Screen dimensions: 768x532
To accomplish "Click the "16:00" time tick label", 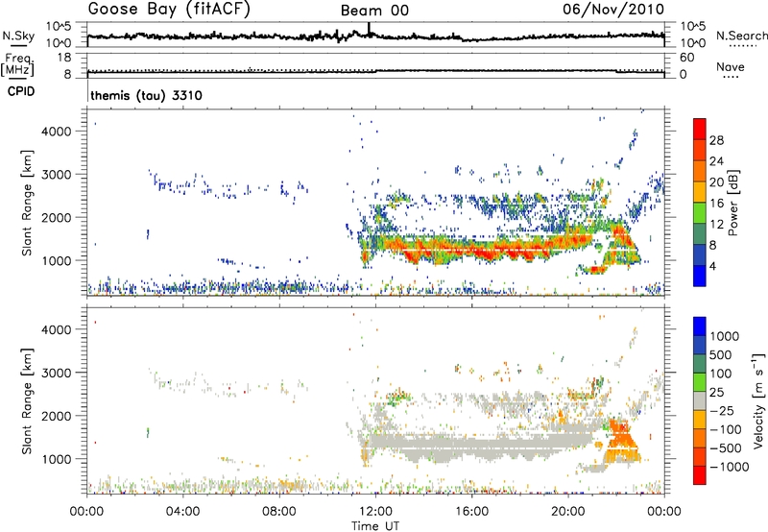I will tap(471, 512).
